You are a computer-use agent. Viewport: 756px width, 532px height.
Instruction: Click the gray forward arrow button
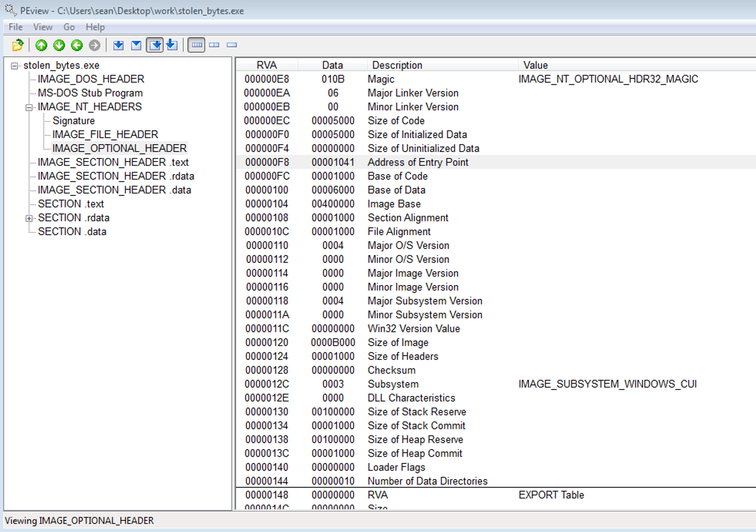(94, 45)
